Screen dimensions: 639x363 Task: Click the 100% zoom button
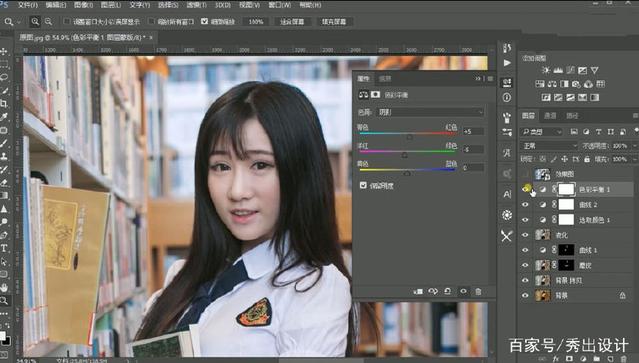point(256,22)
